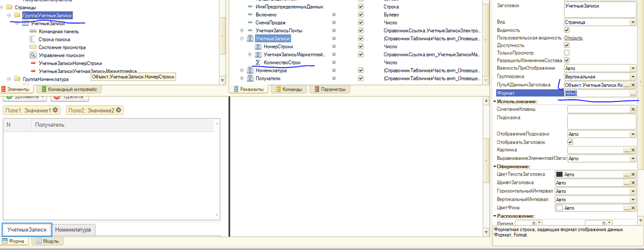Viewport: 644px width, 250px height.
Task: Open ПутьКДаннымЗаголовка picker with the ellipsis button
Action: click(626, 85)
